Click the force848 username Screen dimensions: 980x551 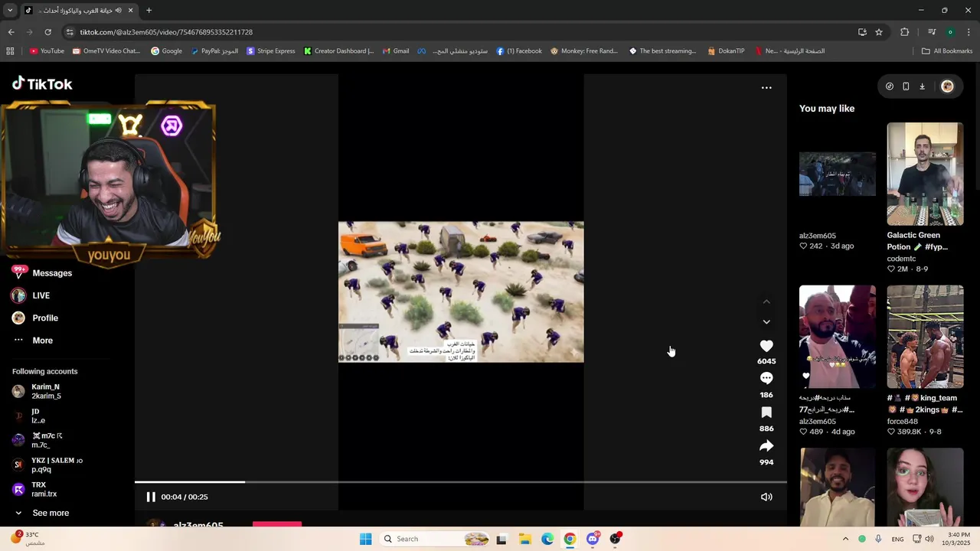903,422
